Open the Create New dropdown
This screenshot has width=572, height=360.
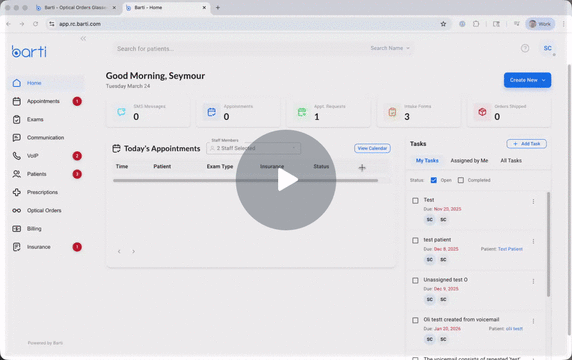click(527, 80)
